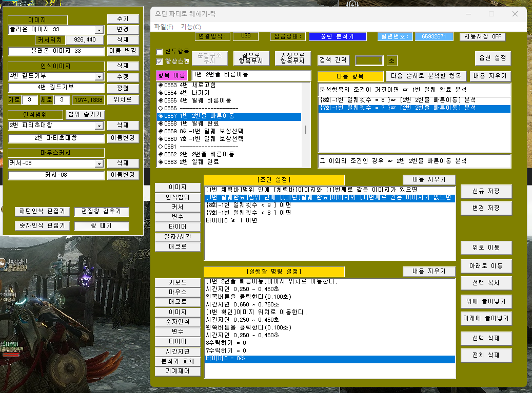The width and height of the screenshot is (532, 393).
Task: Open the 파일(F) menu
Action: [x=164, y=27]
